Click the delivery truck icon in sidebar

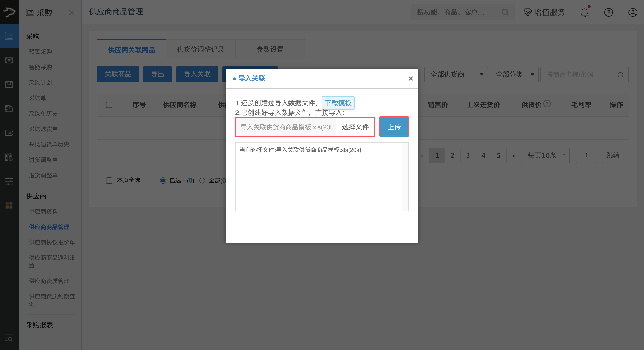[9, 109]
